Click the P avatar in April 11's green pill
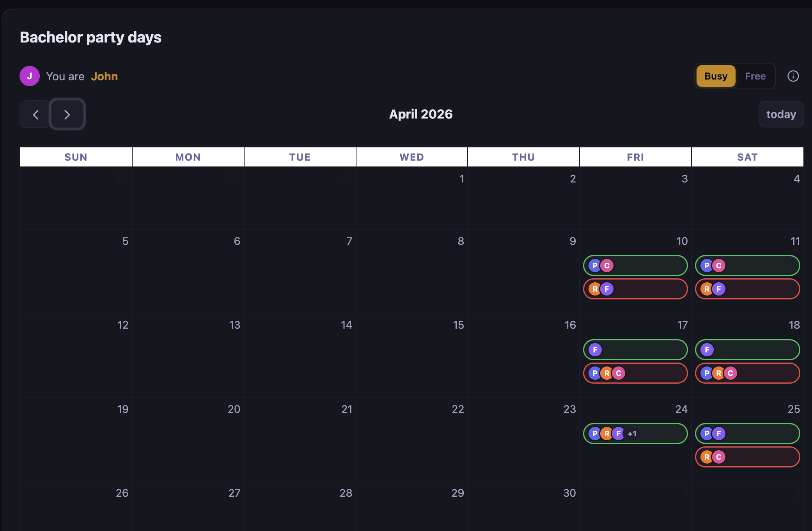Viewport: 812px width, 531px height. pos(707,265)
